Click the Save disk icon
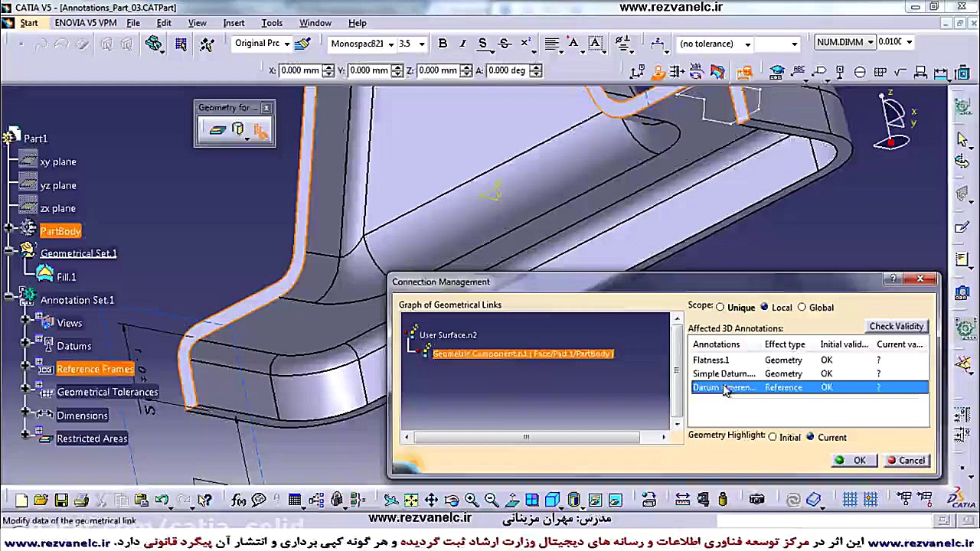 click(61, 500)
